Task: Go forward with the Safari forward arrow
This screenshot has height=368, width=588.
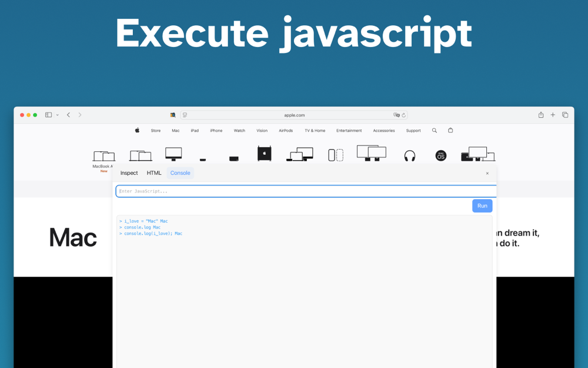Action: click(80, 115)
